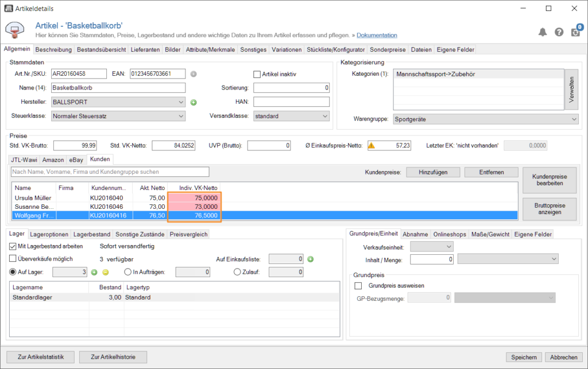Open the Steuerklasse dropdown
588x369 pixels.
tap(118, 116)
